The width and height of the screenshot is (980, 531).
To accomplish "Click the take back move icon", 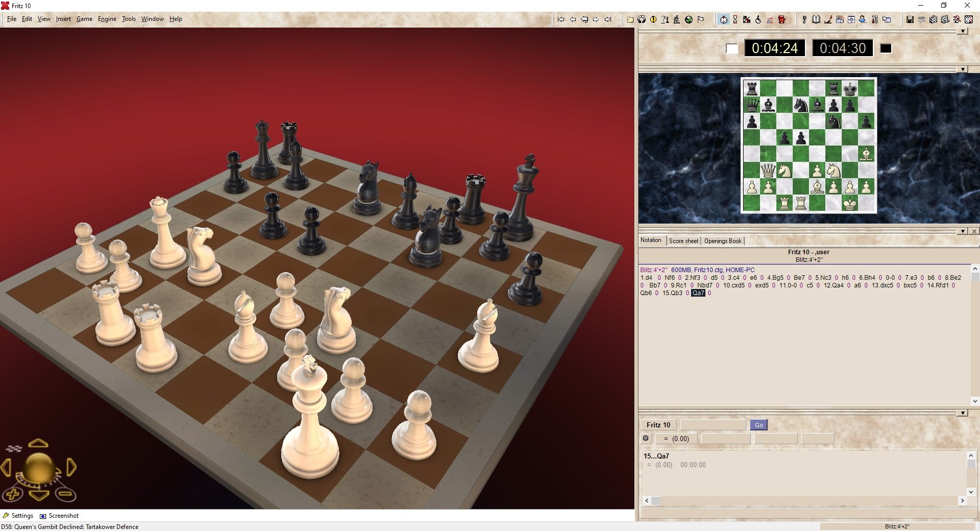I will pos(584,19).
